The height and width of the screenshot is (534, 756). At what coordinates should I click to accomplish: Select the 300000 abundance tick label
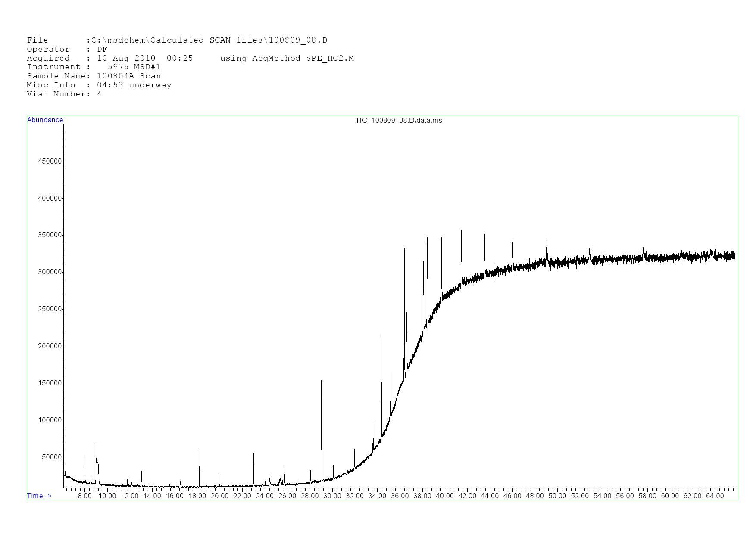[x=50, y=272]
